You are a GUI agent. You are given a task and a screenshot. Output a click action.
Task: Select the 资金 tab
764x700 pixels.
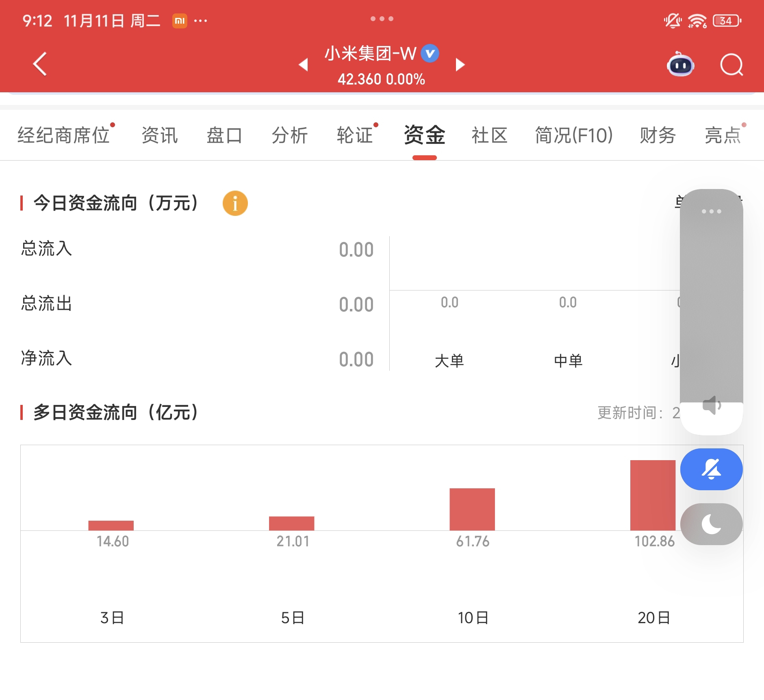coord(425,135)
